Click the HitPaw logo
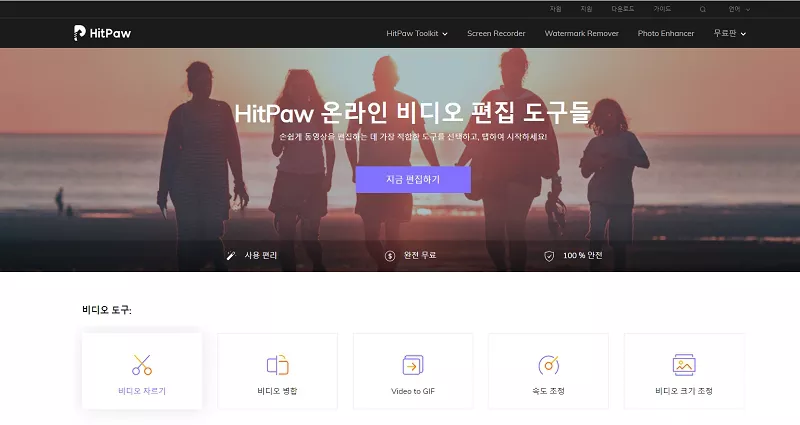This screenshot has height=425, width=800. [x=102, y=33]
